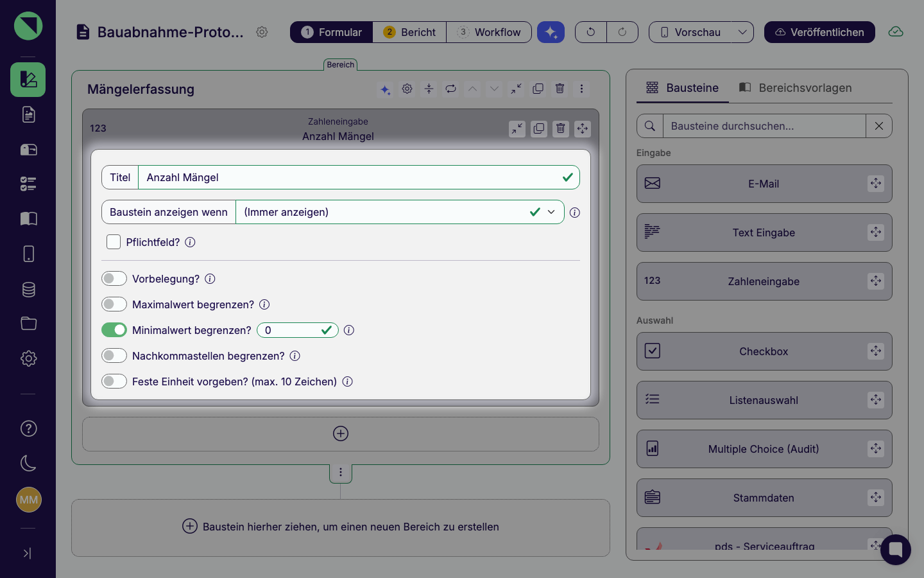924x578 pixels.
Task: Tick the Pflichtfeld checkbox
Action: [x=114, y=242]
